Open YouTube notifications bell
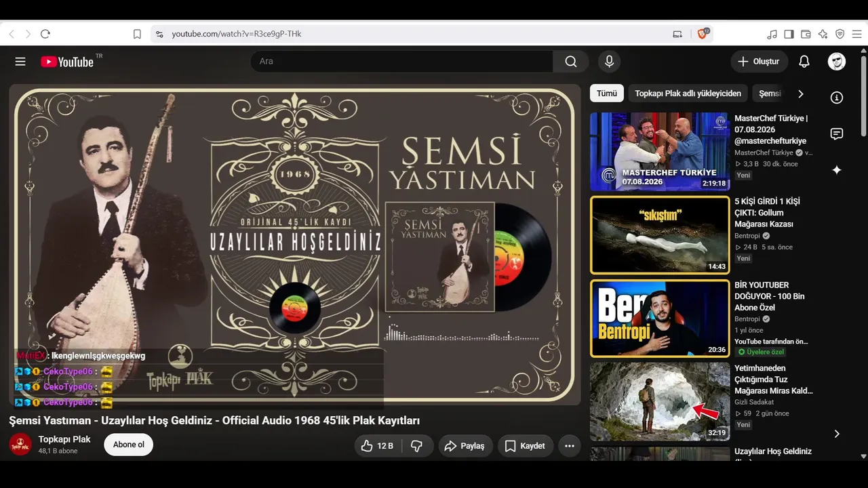Image resolution: width=868 pixels, height=488 pixels. pos(804,62)
